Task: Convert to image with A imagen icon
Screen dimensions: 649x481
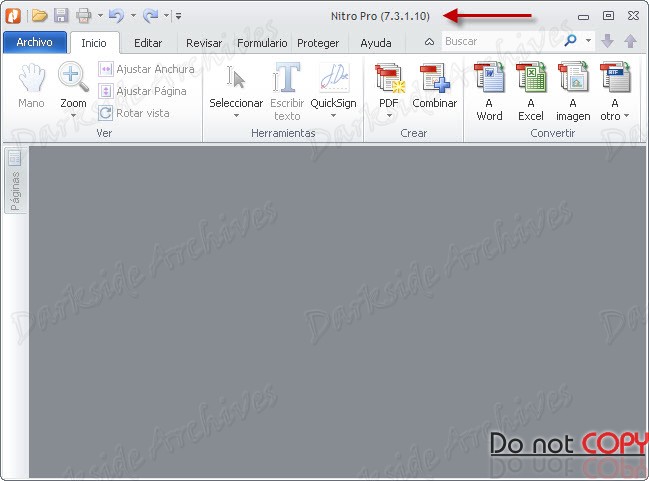Action: click(x=573, y=91)
